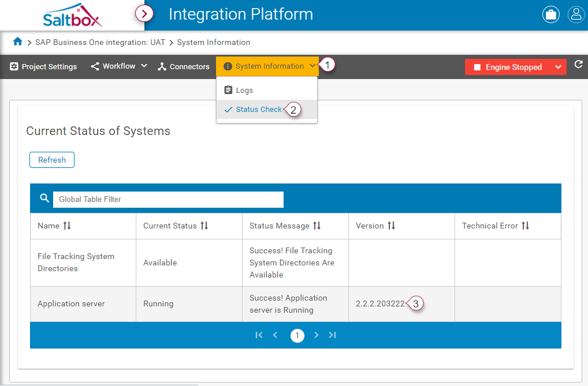Click the table search magnifier icon
This screenshot has width=588, height=386.
point(44,198)
